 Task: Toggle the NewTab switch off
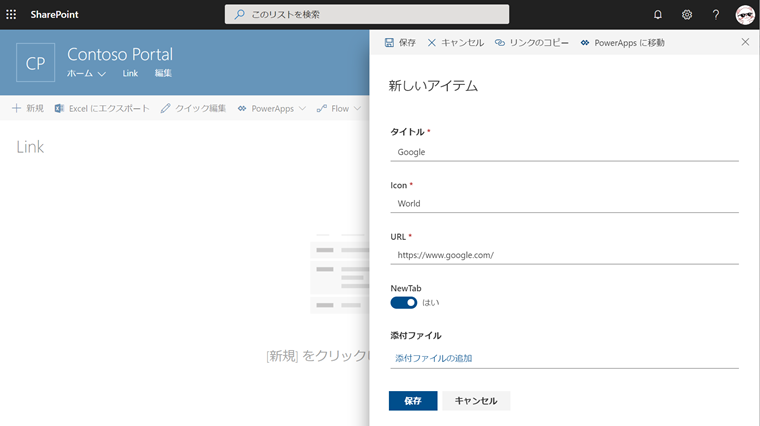click(x=404, y=303)
